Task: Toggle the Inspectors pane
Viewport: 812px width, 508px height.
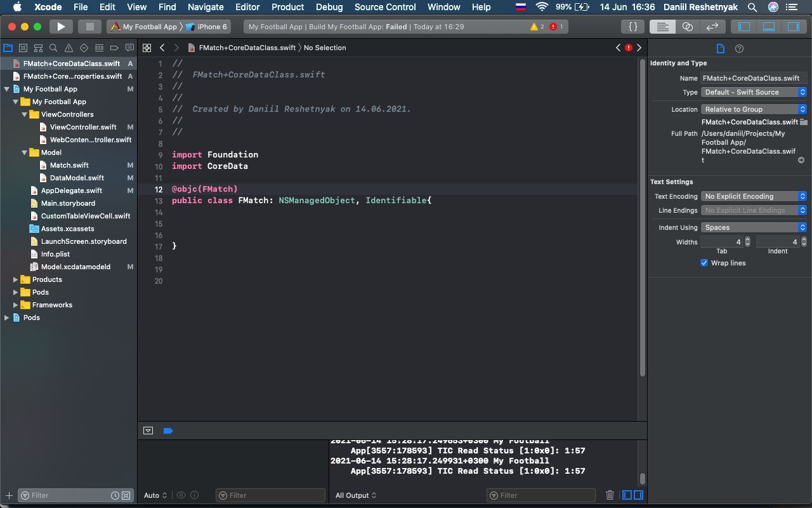Action: [794, 27]
